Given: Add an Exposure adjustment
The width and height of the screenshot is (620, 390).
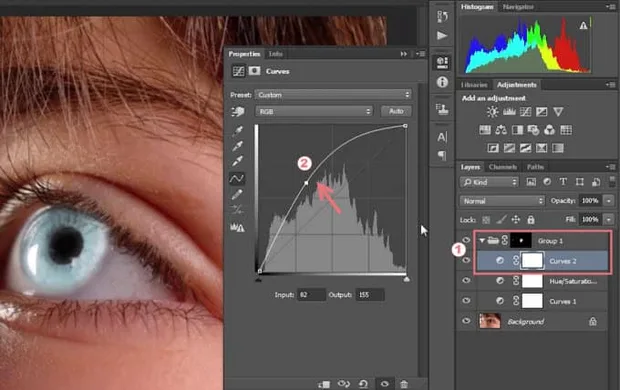Looking at the screenshot, I should click(542, 112).
